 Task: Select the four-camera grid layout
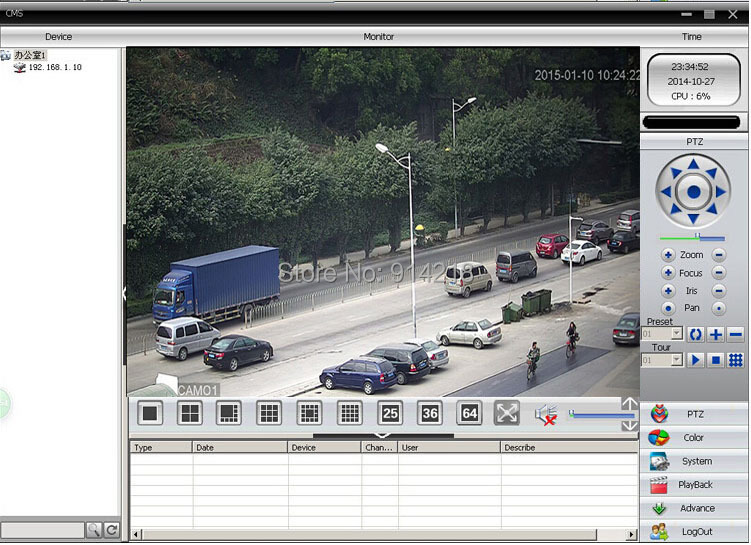click(189, 412)
